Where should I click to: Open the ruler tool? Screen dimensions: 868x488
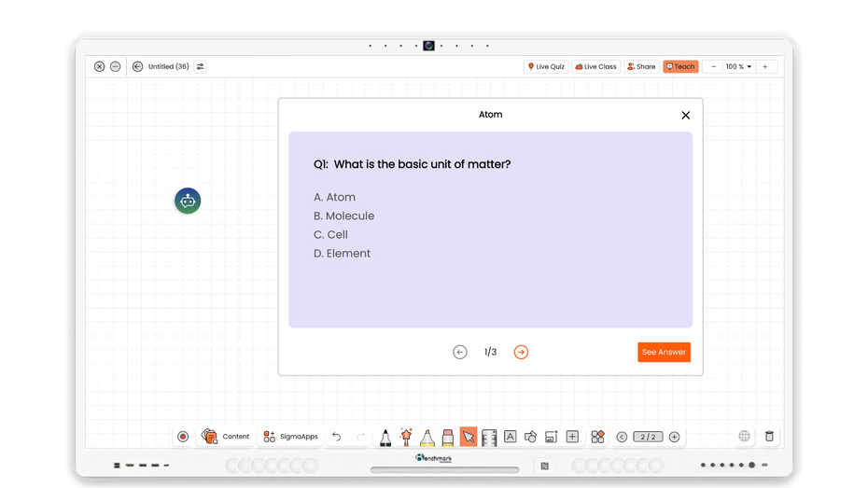pyautogui.click(x=489, y=437)
